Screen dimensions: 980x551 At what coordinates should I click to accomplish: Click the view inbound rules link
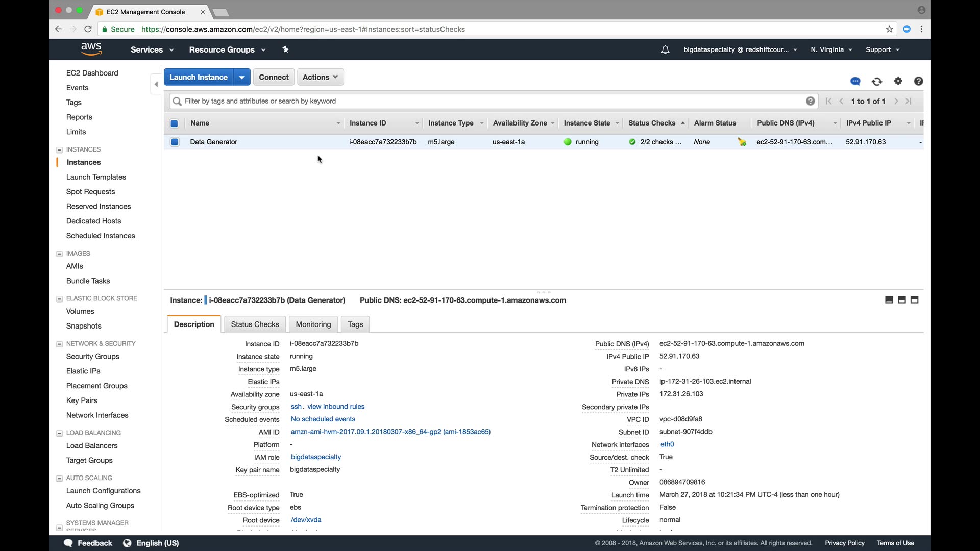pos(336,407)
